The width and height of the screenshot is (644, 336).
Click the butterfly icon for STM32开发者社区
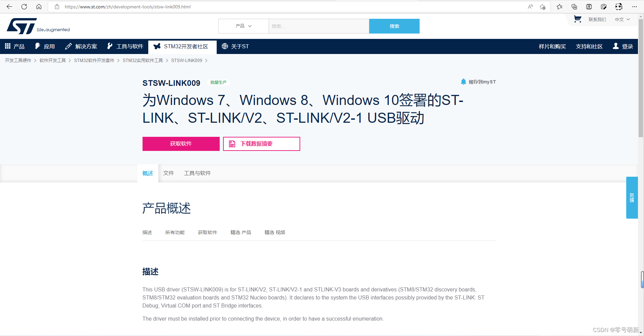pos(157,46)
